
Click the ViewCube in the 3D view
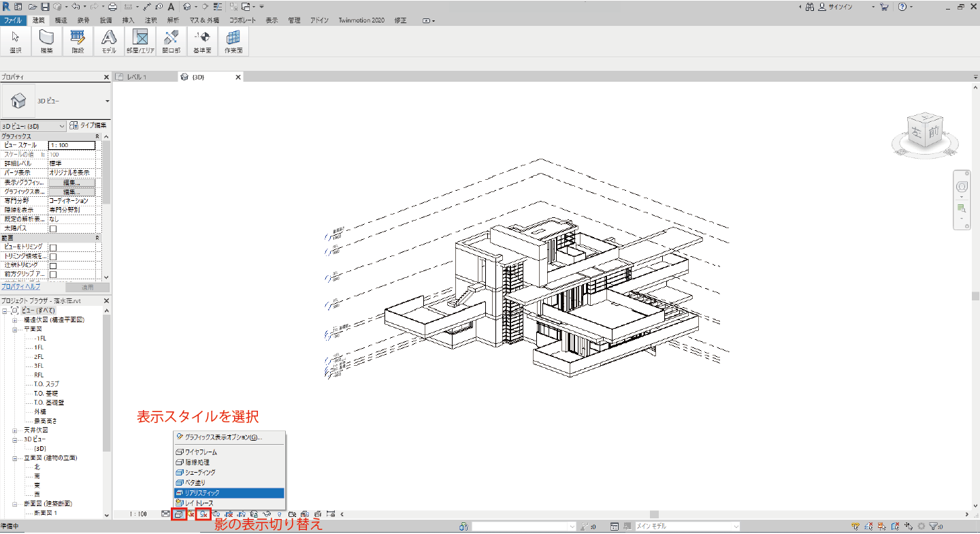point(924,131)
